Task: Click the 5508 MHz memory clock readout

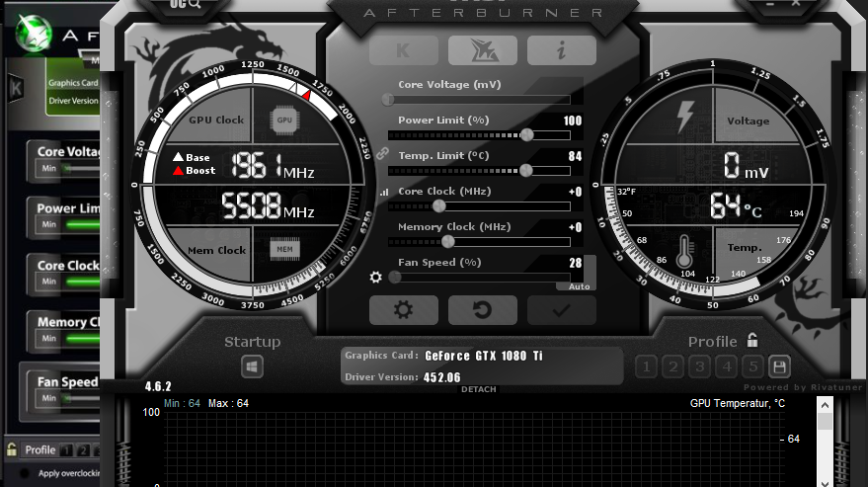Action: (268, 206)
